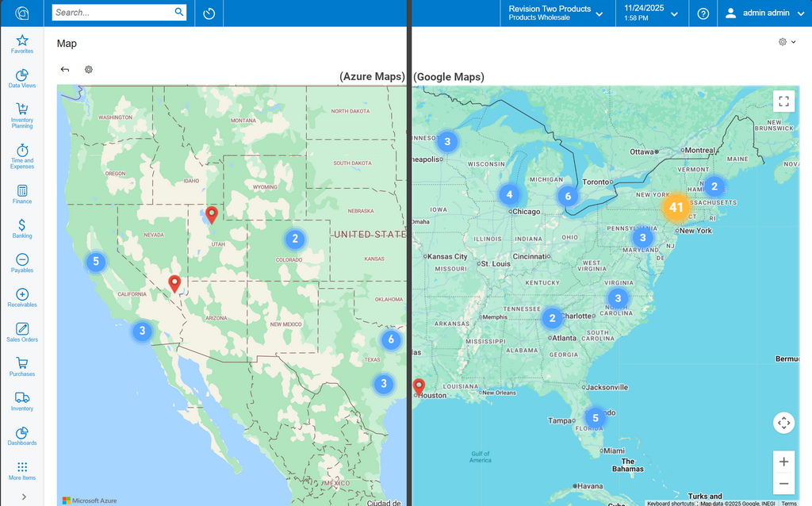The width and height of the screenshot is (812, 506).
Task: Open Favorites in the sidebar
Action: 22,44
